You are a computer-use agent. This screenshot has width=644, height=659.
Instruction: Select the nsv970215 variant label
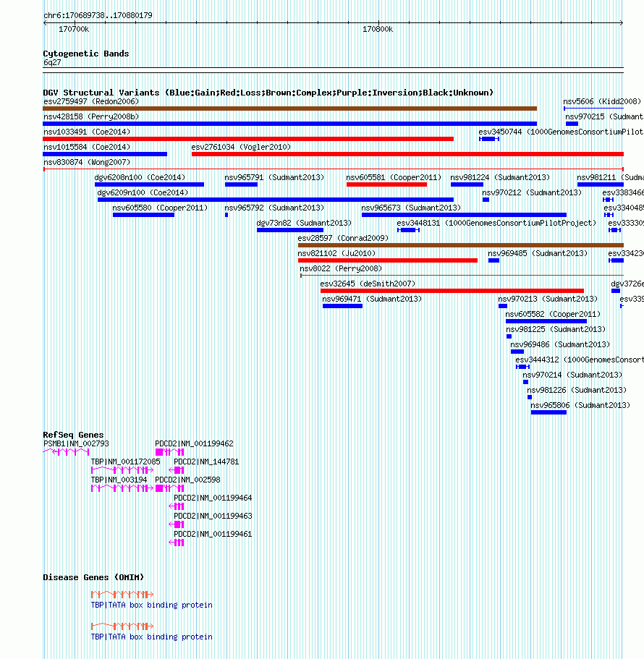click(604, 116)
